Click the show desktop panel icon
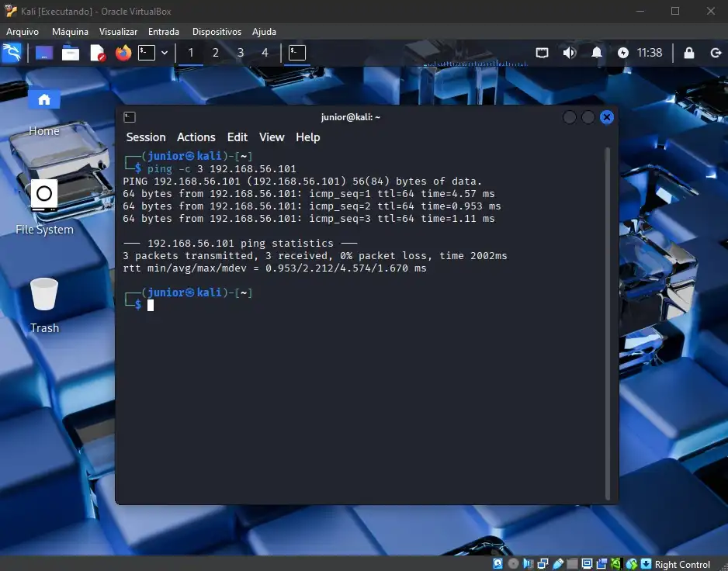Screen dimensions: 728x571 [44, 53]
